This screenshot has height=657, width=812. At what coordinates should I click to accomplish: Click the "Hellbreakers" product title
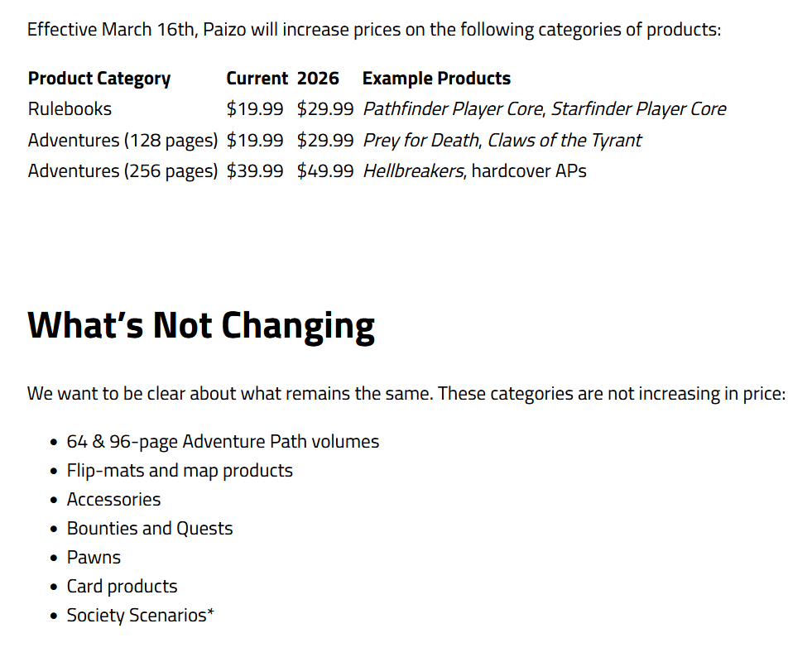413,171
